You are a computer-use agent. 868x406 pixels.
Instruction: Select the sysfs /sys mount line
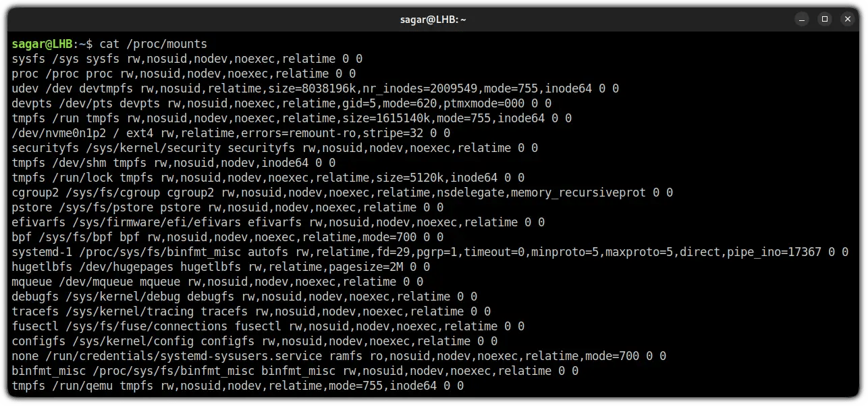(x=186, y=59)
